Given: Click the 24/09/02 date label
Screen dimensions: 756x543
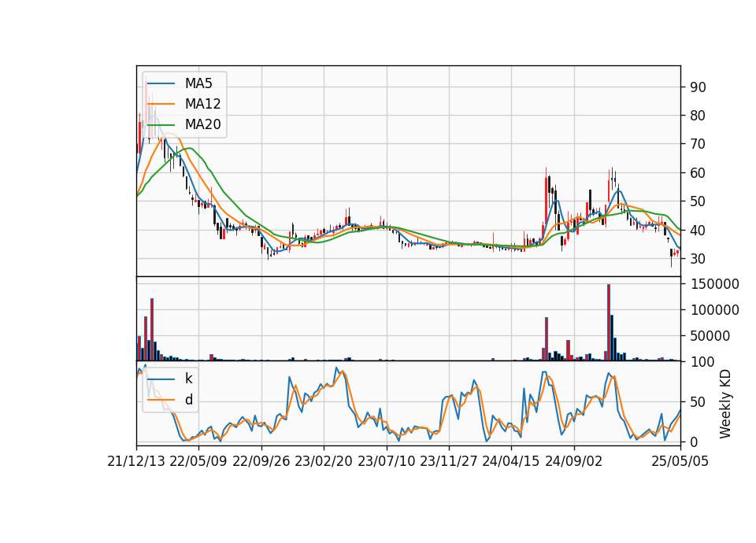Looking at the screenshot, I should click(574, 462).
